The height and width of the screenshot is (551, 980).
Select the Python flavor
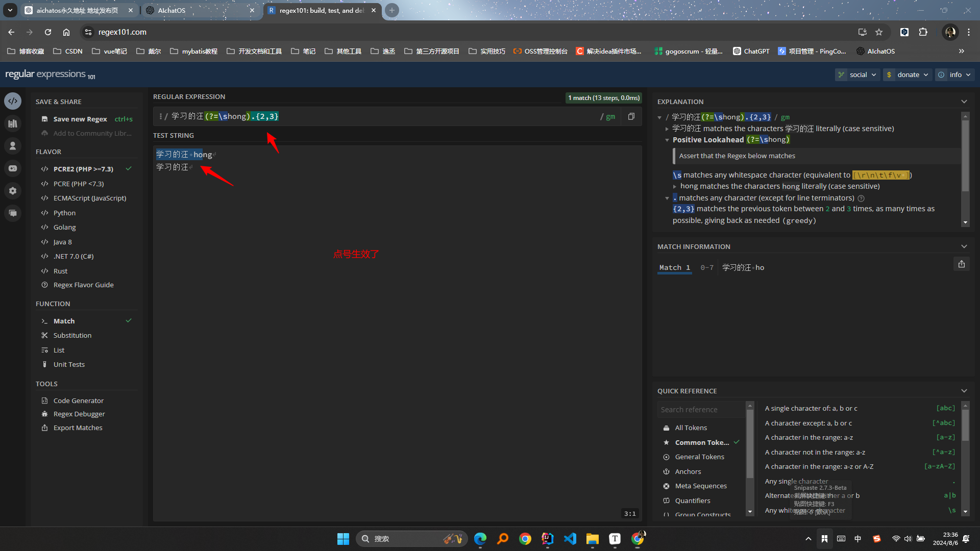(x=64, y=213)
